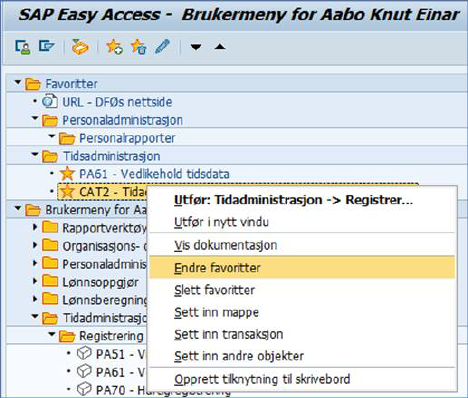Select Sett inn mappe
This screenshot has height=398, width=468.
302,312
